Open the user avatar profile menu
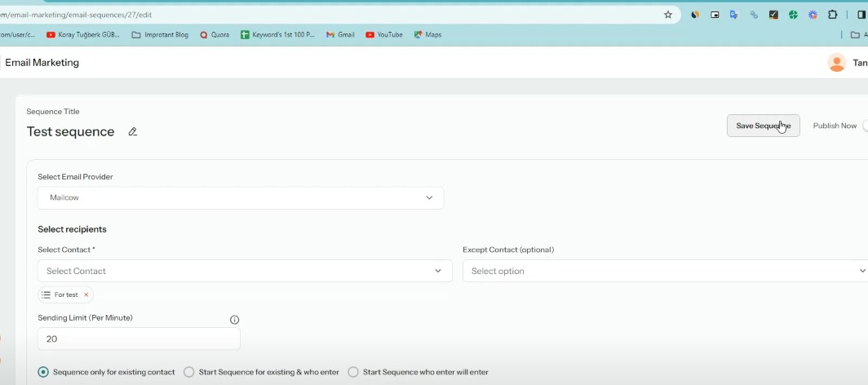Viewport: 868px width, 385px height. coord(836,63)
